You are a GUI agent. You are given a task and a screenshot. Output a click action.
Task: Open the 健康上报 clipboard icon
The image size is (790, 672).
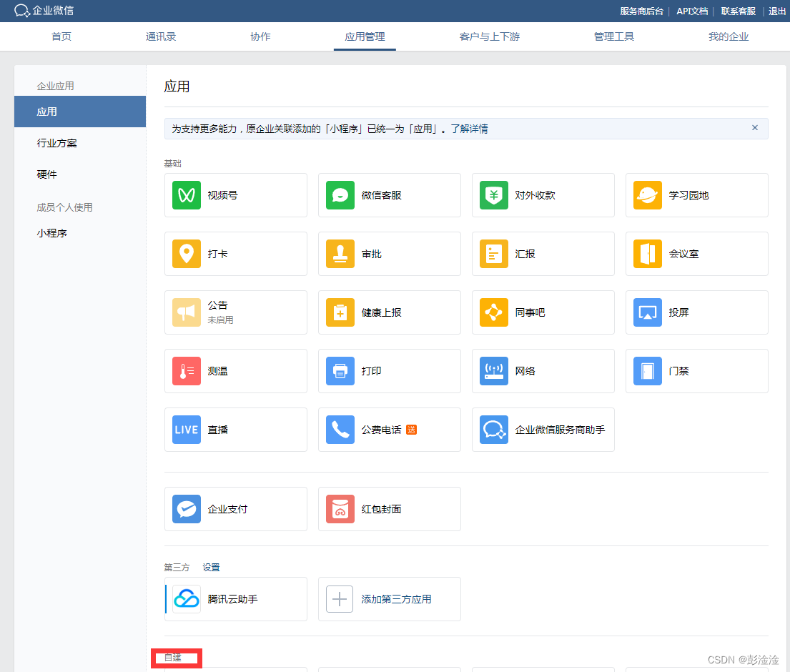pos(340,312)
